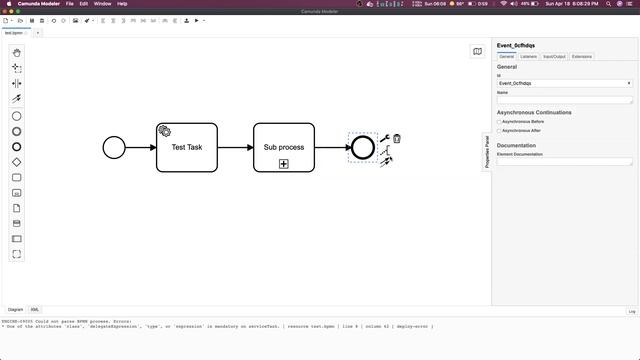Pick the task rectangle from palette

(x=16, y=178)
